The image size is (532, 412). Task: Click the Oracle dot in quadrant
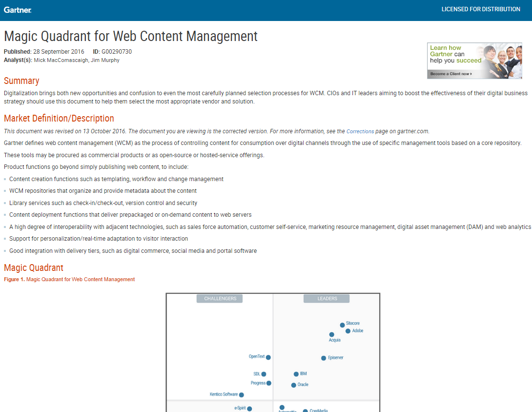(293, 385)
